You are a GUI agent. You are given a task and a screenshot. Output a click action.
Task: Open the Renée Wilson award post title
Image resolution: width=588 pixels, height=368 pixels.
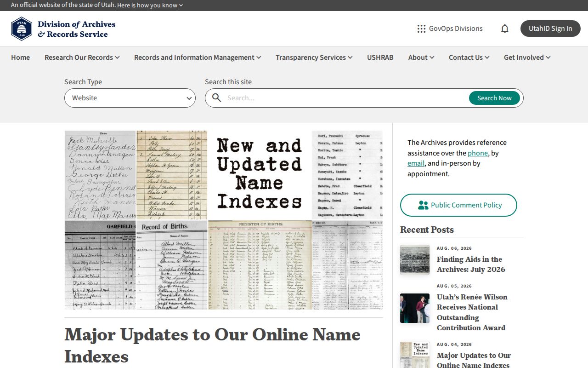pos(472,312)
